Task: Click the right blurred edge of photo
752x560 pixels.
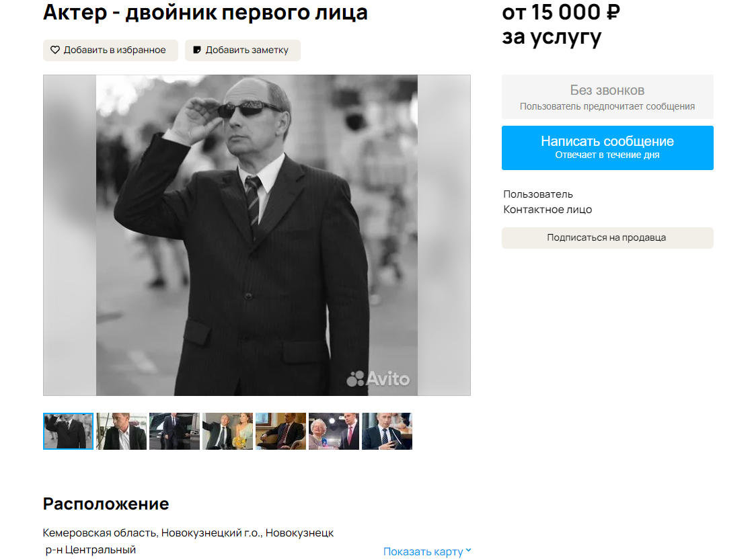Action: pyautogui.click(x=444, y=235)
